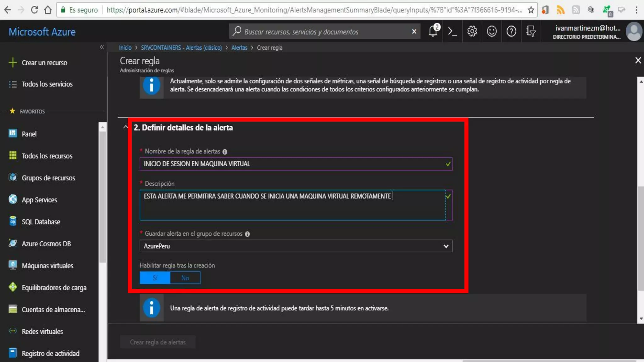Viewport: 644px width, 362px height.
Task: Click the blade vertical scrollbar thumb
Action: point(641,239)
